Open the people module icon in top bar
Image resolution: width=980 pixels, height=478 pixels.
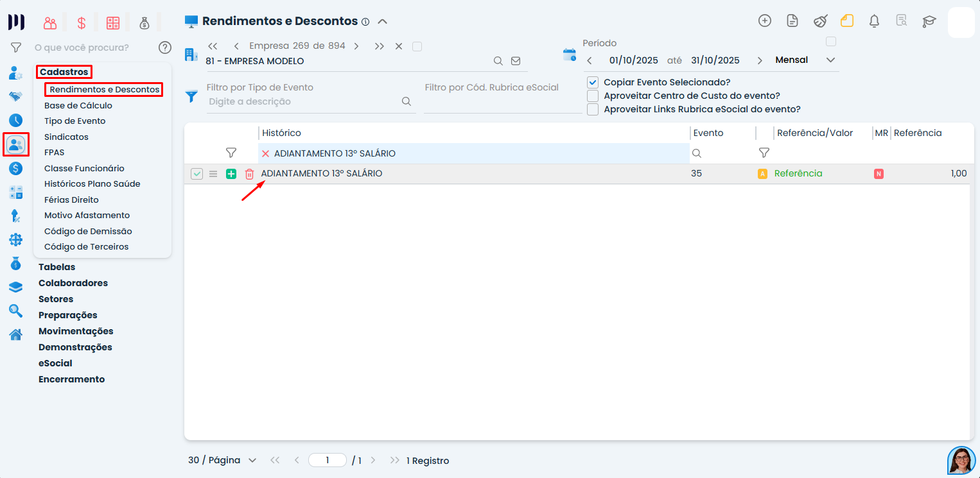tap(50, 23)
